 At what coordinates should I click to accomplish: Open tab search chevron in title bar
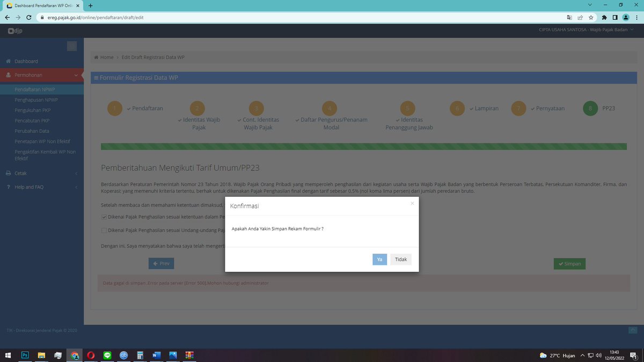tap(589, 5)
